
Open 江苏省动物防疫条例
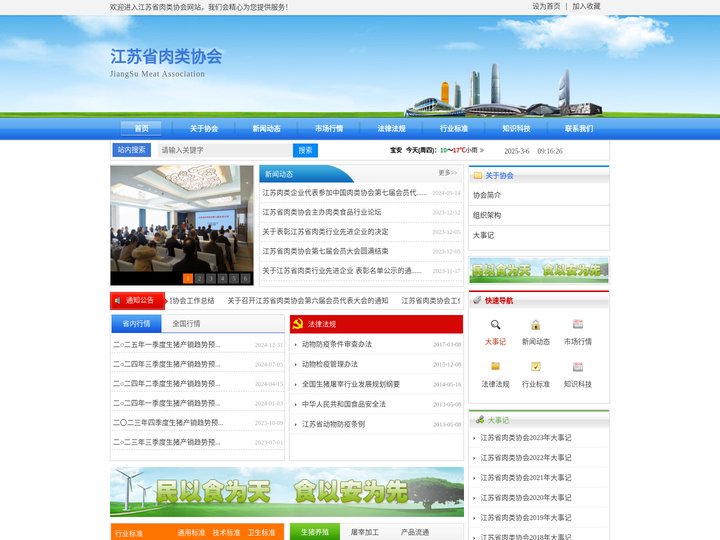tap(333, 424)
